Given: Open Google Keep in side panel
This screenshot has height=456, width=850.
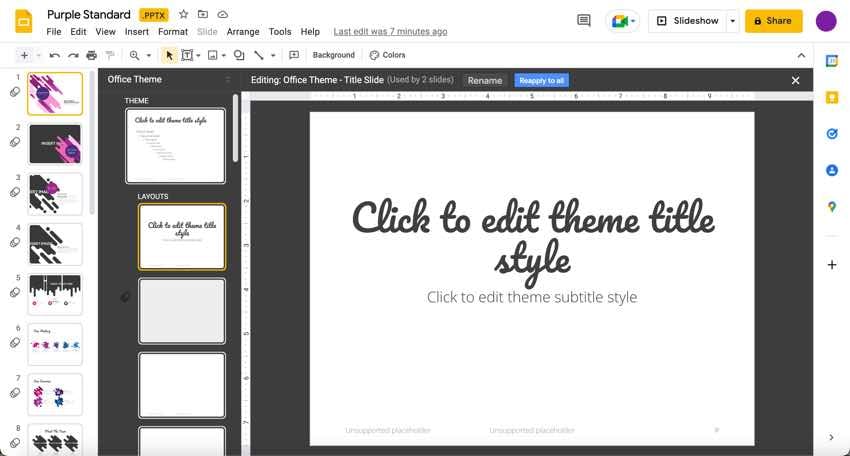Looking at the screenshot, I should click(x=831, y=98).
